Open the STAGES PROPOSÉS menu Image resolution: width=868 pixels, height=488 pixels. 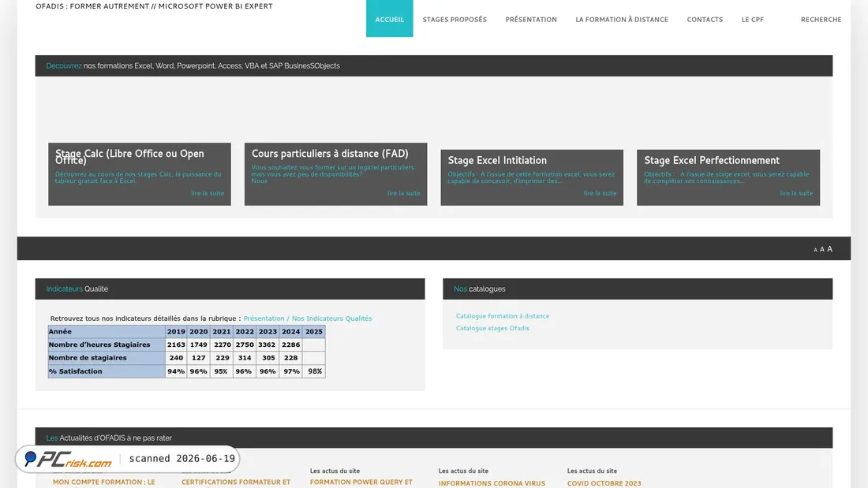(x=455, y=20)
